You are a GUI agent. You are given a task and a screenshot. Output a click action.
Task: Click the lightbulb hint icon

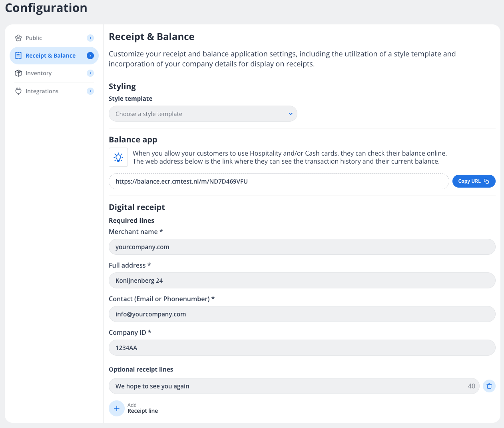(x=118, y=157)
